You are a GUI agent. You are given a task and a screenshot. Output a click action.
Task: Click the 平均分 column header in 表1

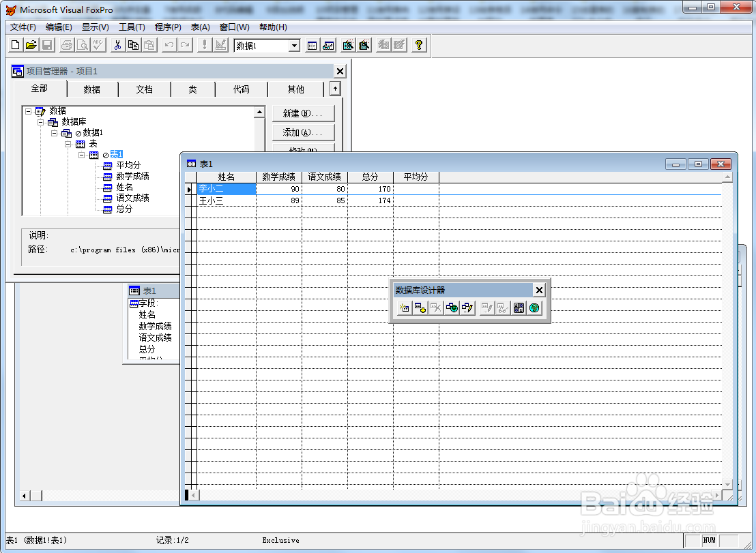[416, 177]
